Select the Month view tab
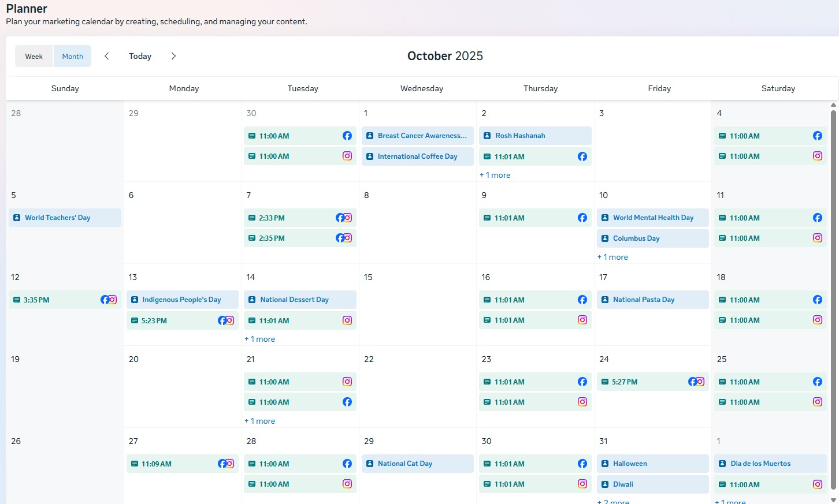The width and height of the screenshot is (839, 504). click(72, 56)
